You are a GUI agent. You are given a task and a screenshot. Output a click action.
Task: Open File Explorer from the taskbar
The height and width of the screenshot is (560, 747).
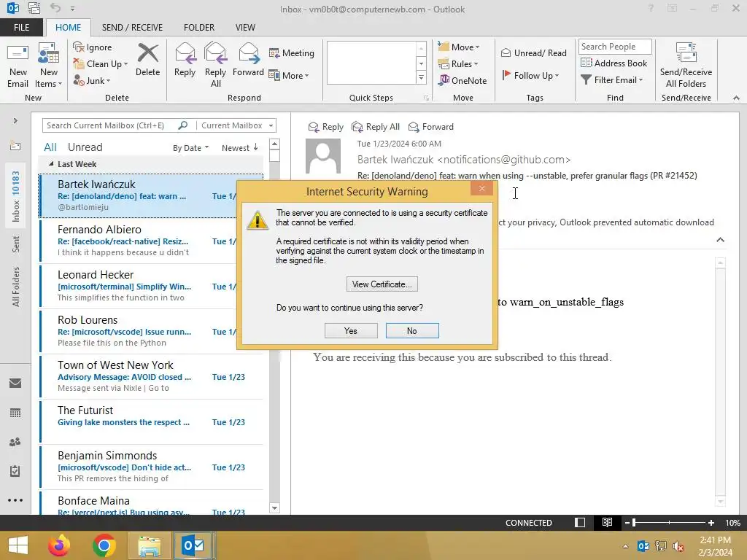click(x=149, y=545)
